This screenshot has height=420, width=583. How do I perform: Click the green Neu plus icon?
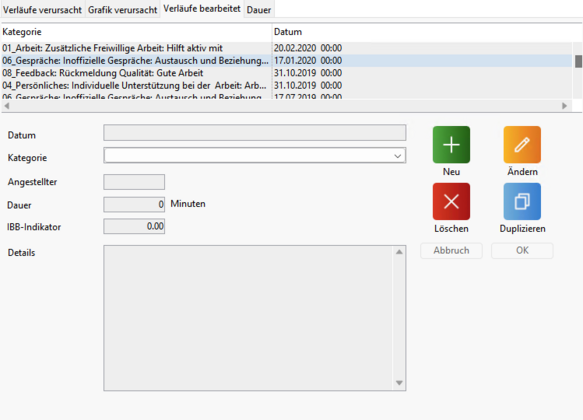[451, 145]
